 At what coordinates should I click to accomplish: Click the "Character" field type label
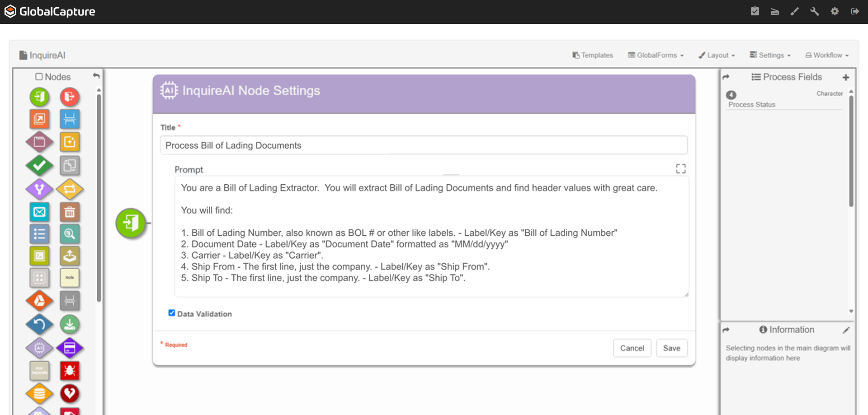(x=830, y=93)
